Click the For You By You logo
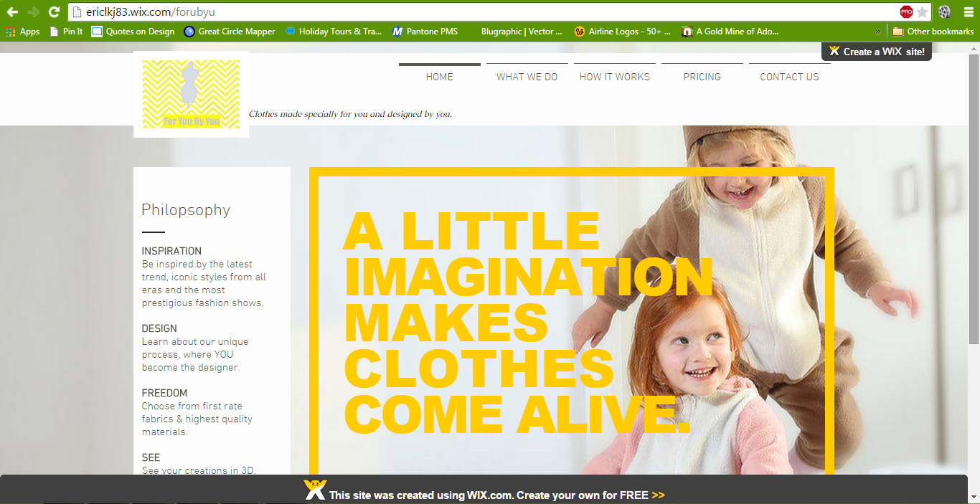This screenshot has height=504, width=980. [191, 94]
